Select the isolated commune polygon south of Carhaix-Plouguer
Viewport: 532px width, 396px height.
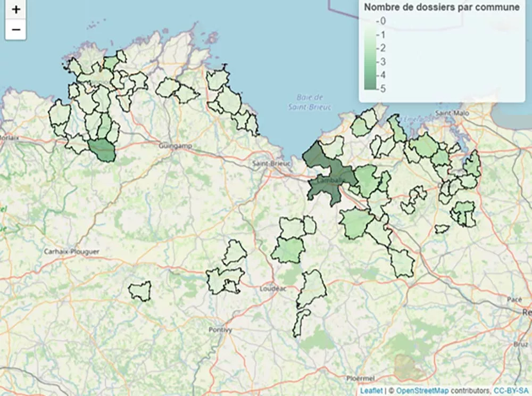point(140,291)
